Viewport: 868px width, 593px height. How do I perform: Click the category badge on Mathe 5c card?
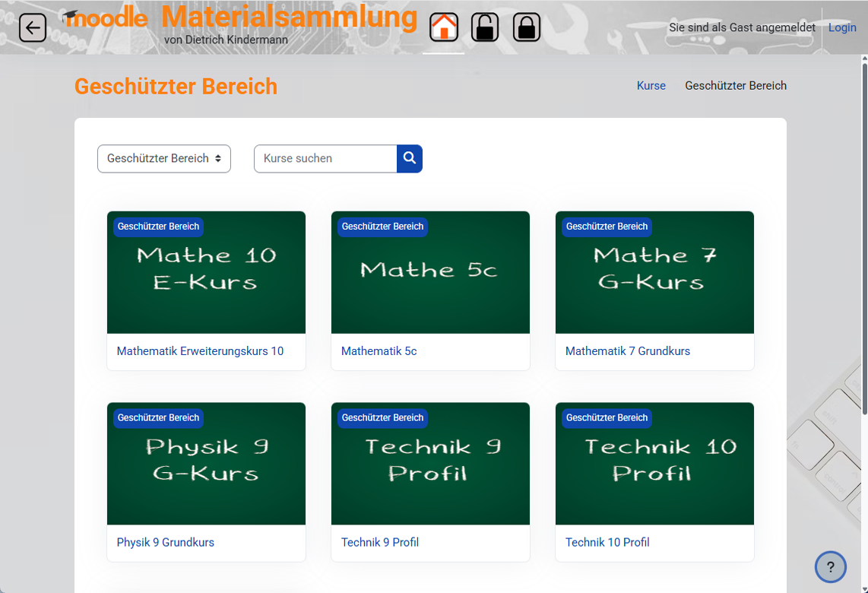click(382, 227)
